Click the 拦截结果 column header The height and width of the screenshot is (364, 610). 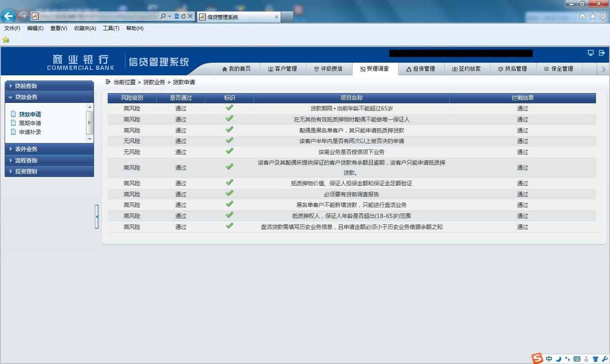(x=523, y=98)
